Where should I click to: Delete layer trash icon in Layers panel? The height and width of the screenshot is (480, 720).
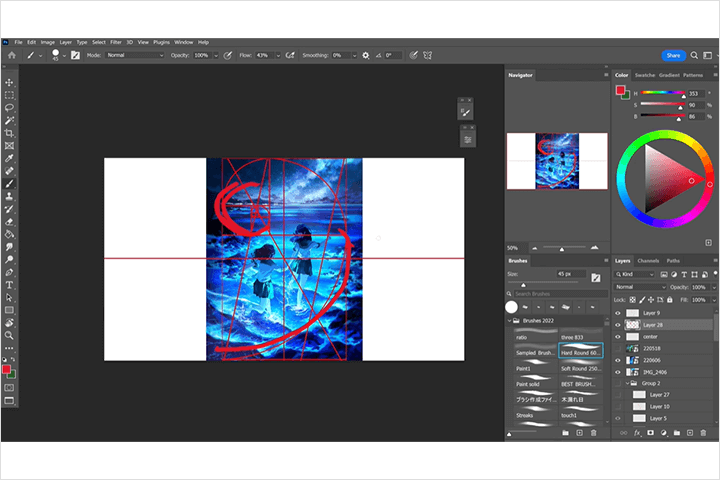(x=703, y=433)
